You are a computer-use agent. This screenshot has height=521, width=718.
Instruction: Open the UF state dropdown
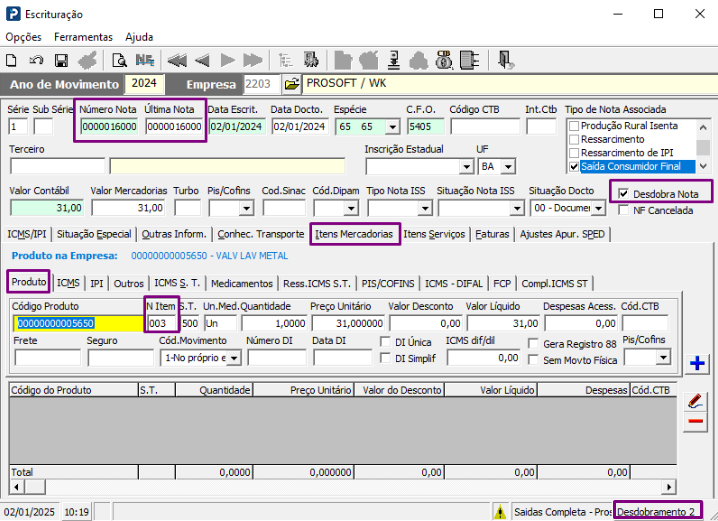point(508,167)
